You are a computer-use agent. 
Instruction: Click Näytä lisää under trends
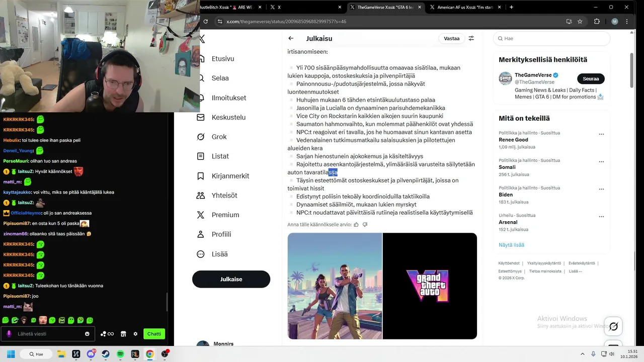coord(511,245)
